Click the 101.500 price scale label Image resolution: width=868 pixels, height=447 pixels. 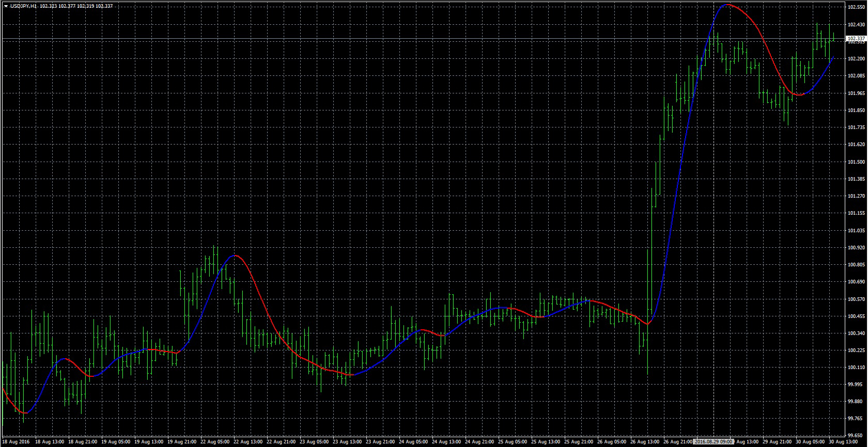856,162
